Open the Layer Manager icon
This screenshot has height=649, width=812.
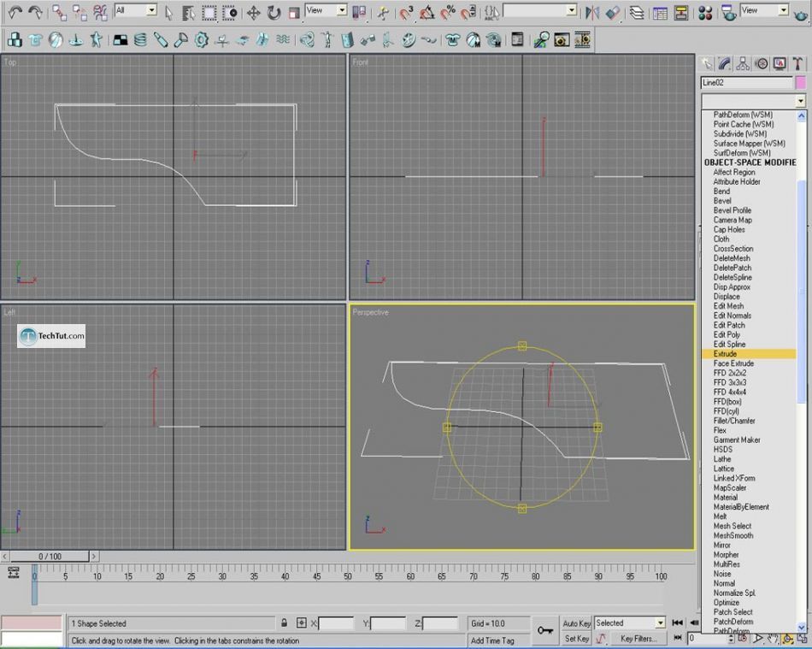637,13
